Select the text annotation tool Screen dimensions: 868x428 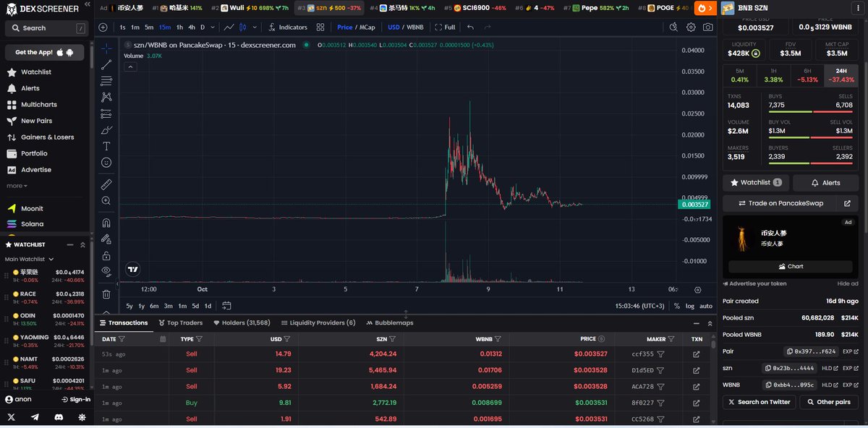(106, 146)
